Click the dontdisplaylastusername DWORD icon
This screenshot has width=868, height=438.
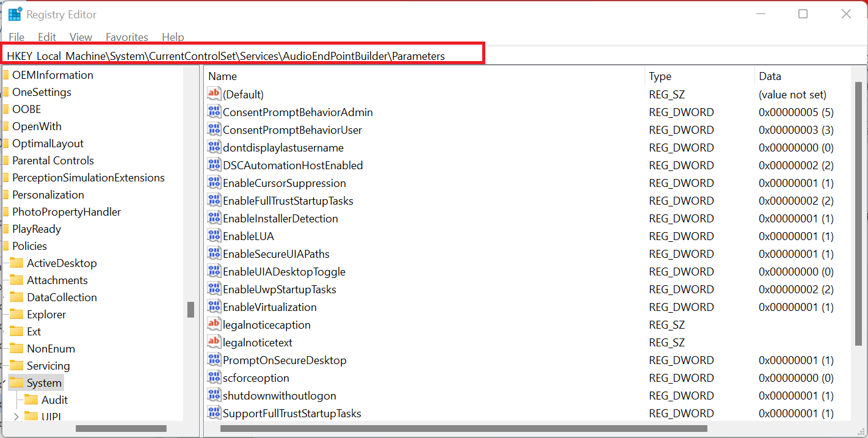(214, 147)
